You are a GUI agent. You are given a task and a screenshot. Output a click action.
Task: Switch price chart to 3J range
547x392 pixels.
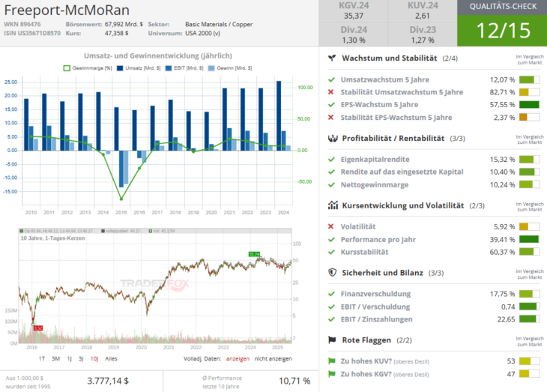[x=81, y=358]
